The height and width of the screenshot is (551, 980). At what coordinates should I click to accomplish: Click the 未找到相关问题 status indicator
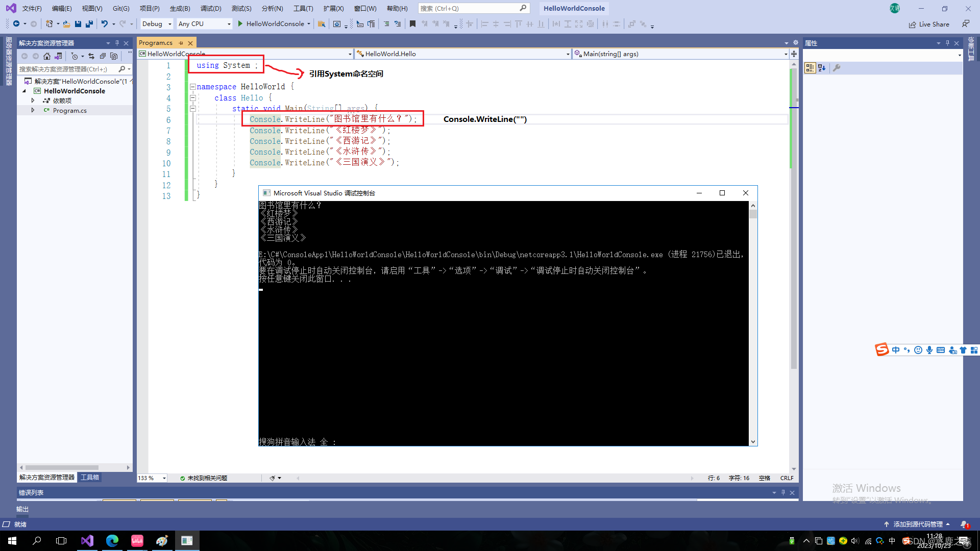coord(204,478)
